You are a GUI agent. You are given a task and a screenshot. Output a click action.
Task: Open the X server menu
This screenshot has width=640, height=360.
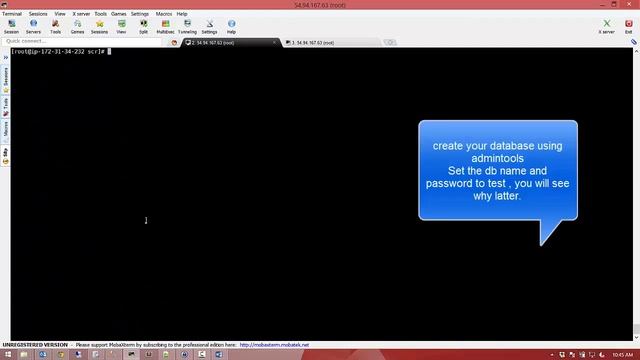point(81,14)
